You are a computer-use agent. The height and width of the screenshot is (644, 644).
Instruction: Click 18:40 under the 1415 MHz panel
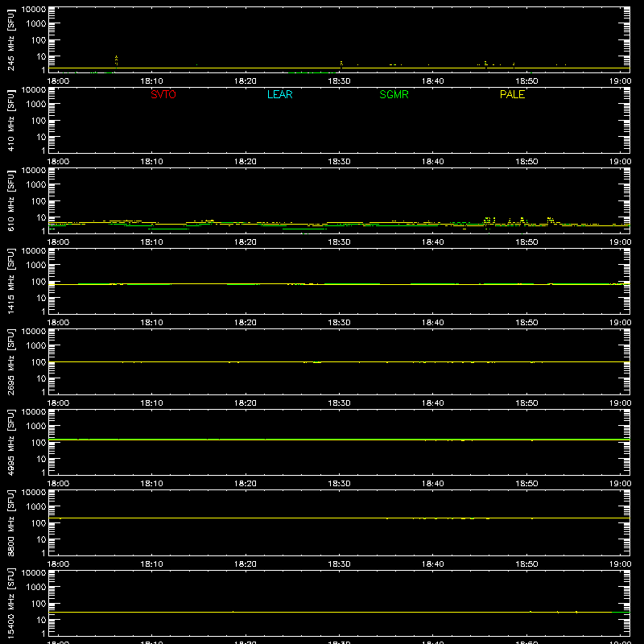[x=433, y=323]
